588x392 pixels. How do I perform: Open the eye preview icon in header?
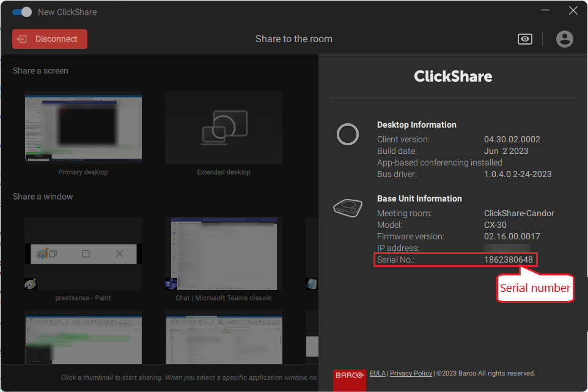(524, 39)
